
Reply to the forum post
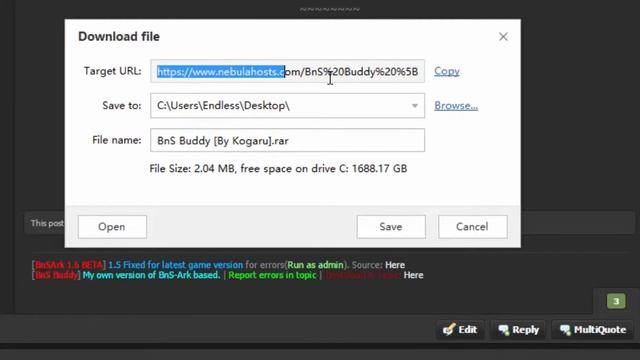point(518,329)
